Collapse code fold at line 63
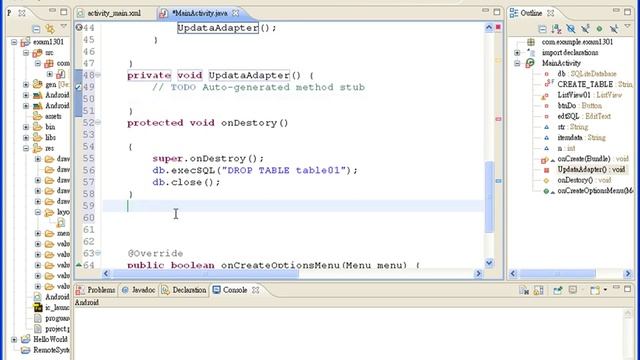The image size is (640, 360). click(x=98, y=253)
